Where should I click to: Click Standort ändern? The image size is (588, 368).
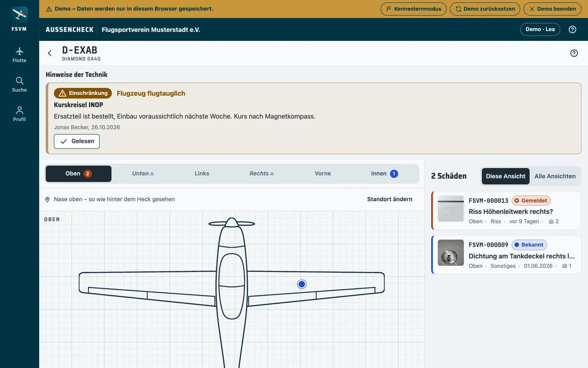[390, 200]
